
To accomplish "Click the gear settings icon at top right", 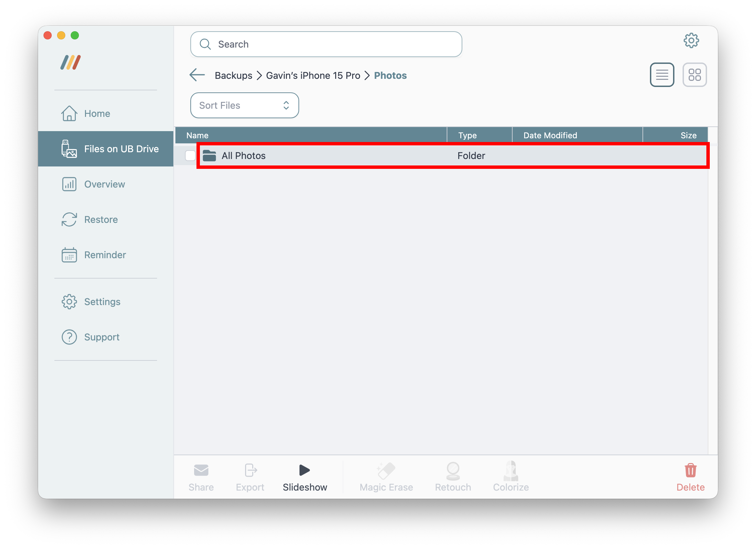I will pyautogui.click(x=691, y=41).
